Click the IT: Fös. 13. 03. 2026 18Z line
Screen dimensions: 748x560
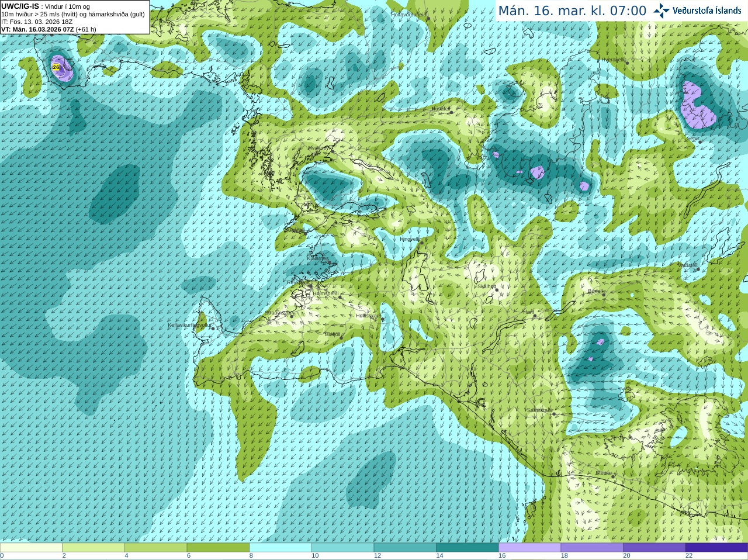pyautogui.click(x=37, y=22)
